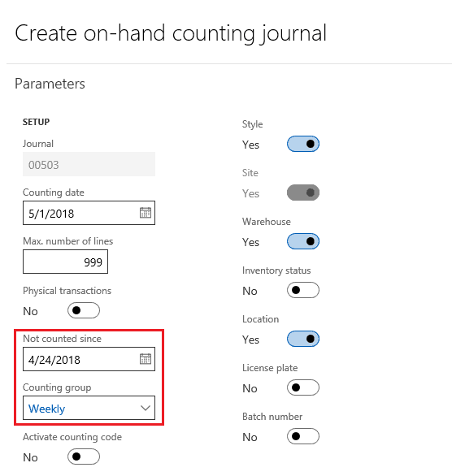452x476 pixels.
Task: Click the Max. number of lines field
Action: point(65,262)
